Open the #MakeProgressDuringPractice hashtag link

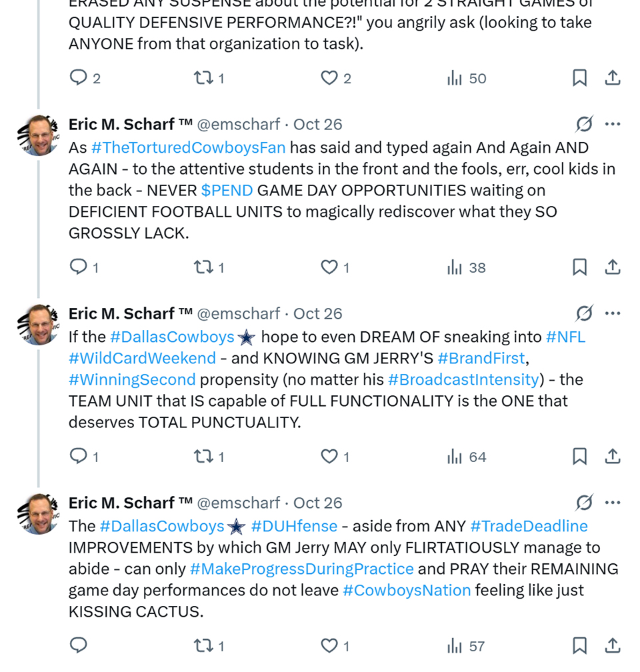(x=301, y=569)
